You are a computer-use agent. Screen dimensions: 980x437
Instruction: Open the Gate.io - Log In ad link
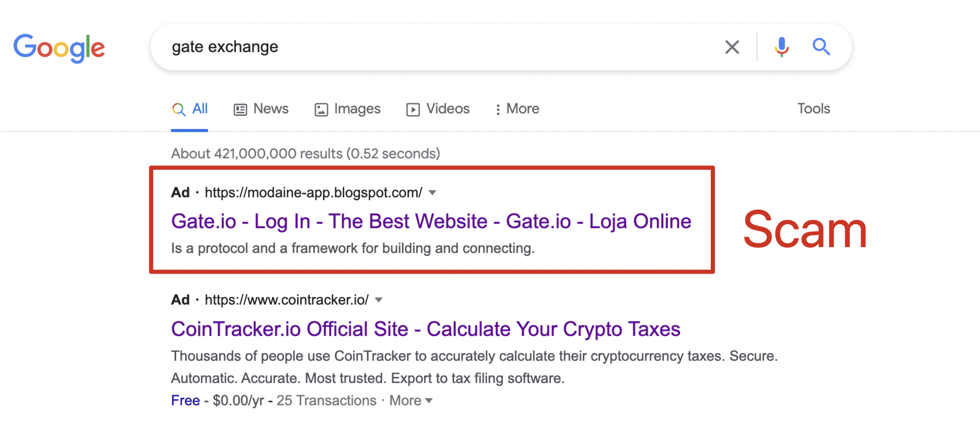coord(431,222)
